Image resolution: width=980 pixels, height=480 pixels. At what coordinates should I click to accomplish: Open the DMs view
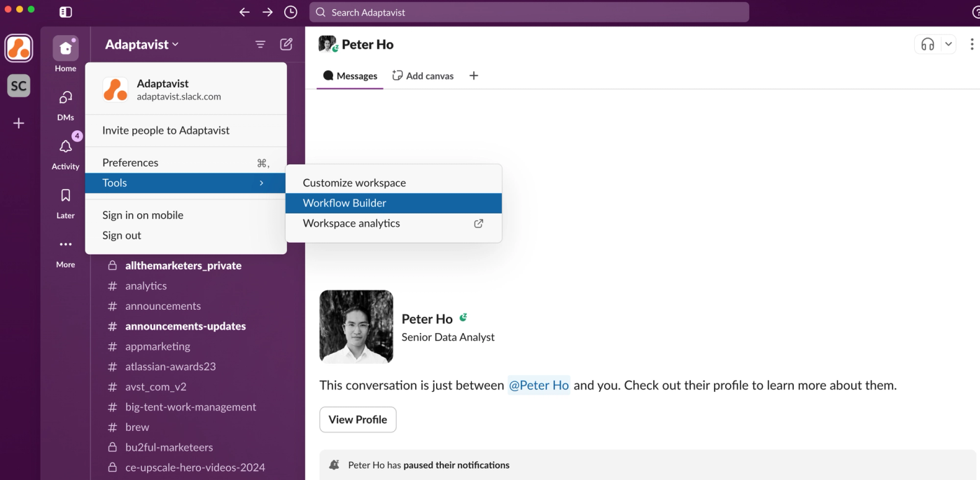[65, 104]
